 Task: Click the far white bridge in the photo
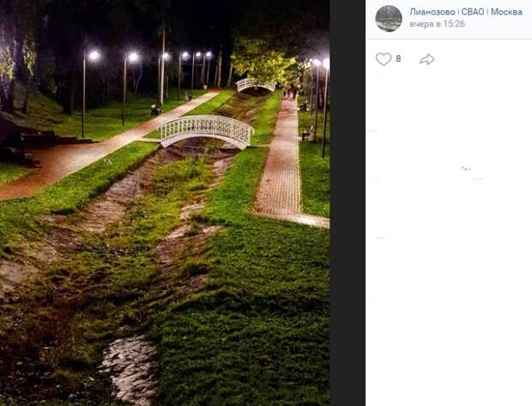(256, 85)
